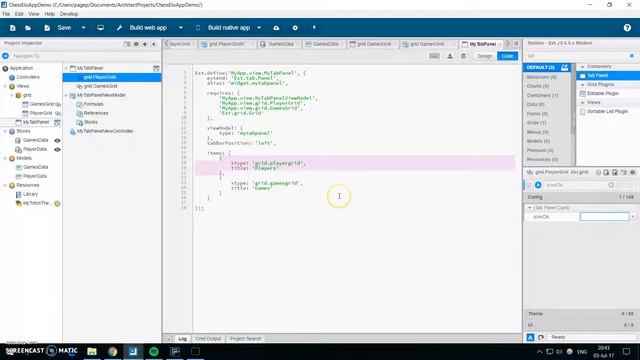Open the Cmd Output tab
This screenshot has width=640, height=360.
pyautogui.click(x=208, y=339)
